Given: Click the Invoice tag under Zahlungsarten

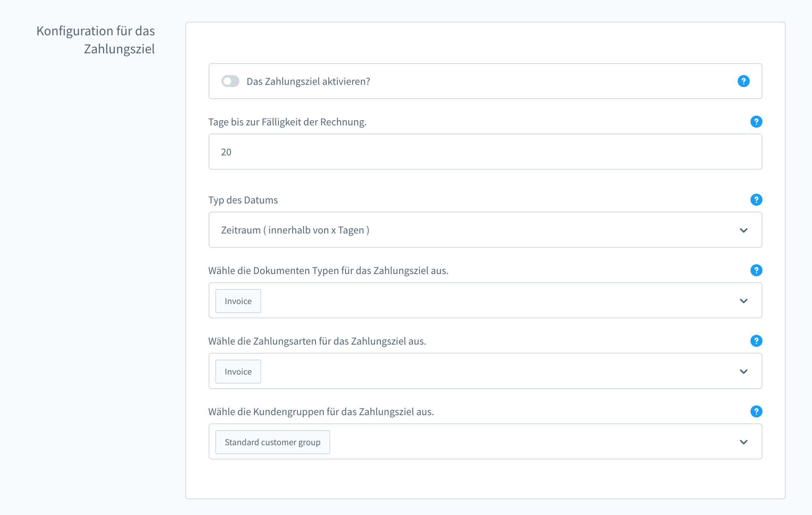Looking at the screenshot, I should tap(238, 372).
